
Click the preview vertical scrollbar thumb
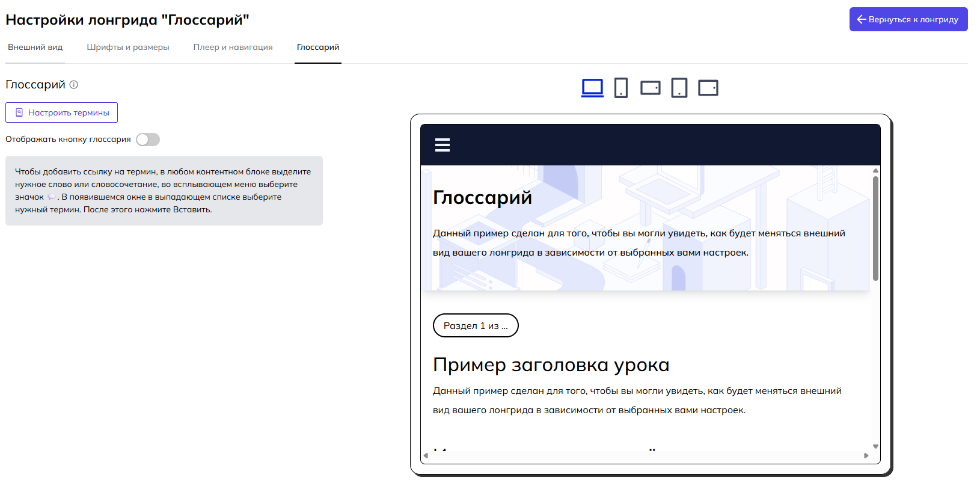pos(875,229)
